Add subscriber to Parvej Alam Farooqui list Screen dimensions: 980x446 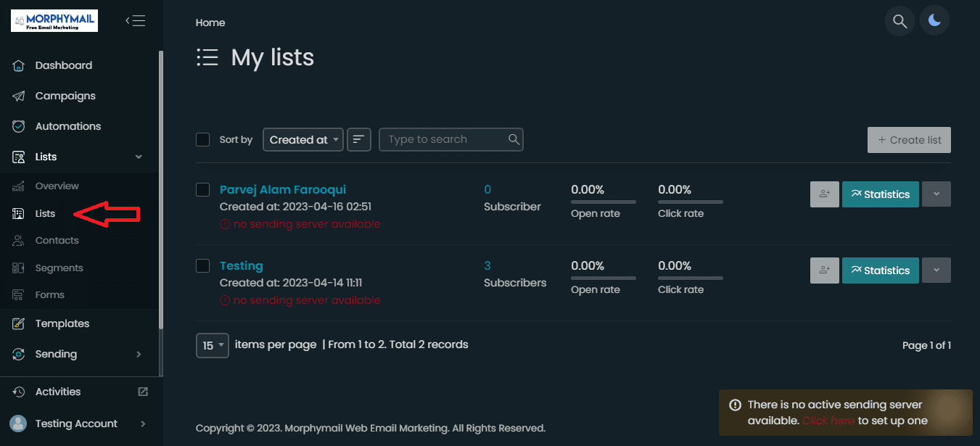pos(824,194)
